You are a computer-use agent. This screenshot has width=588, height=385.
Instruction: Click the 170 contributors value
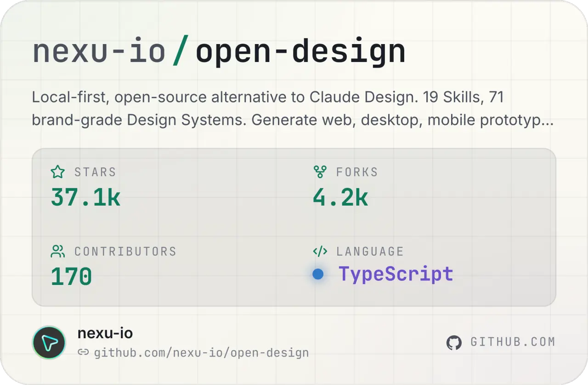72,277
